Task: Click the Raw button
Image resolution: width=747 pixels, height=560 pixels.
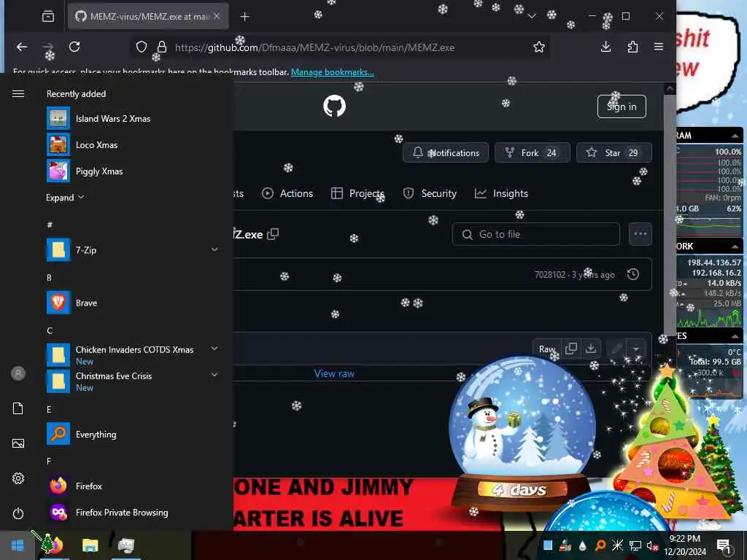Action: click(547, 349)
